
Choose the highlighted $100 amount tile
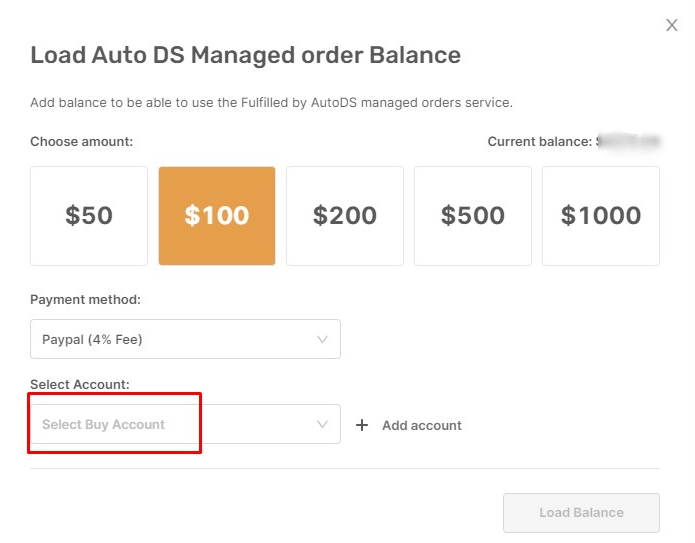pos(217,216)
